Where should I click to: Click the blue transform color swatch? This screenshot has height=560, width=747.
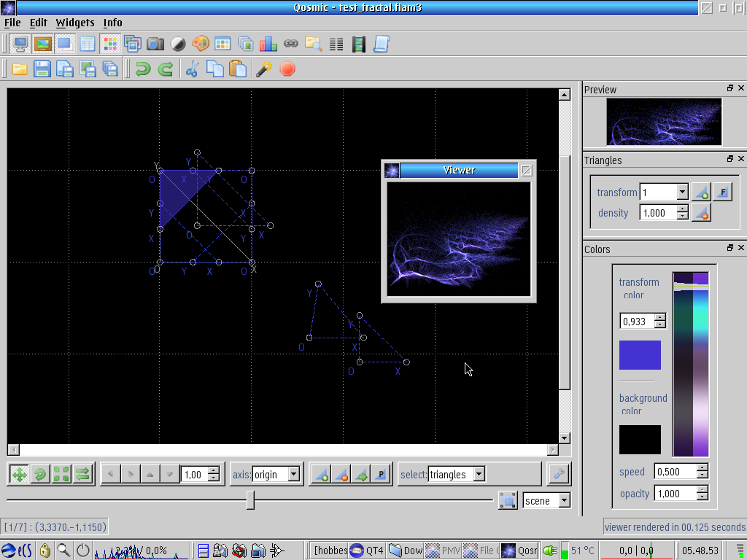[x=640, y=355]
